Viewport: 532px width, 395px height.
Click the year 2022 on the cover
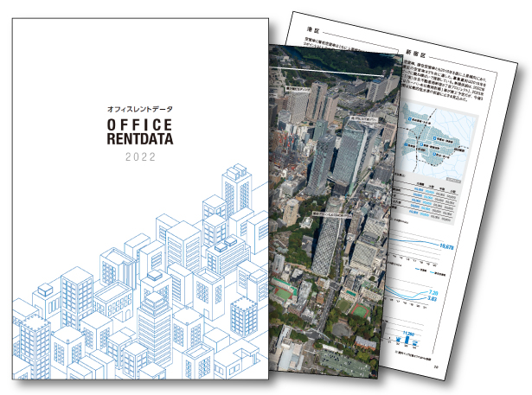tap(140, 157)
